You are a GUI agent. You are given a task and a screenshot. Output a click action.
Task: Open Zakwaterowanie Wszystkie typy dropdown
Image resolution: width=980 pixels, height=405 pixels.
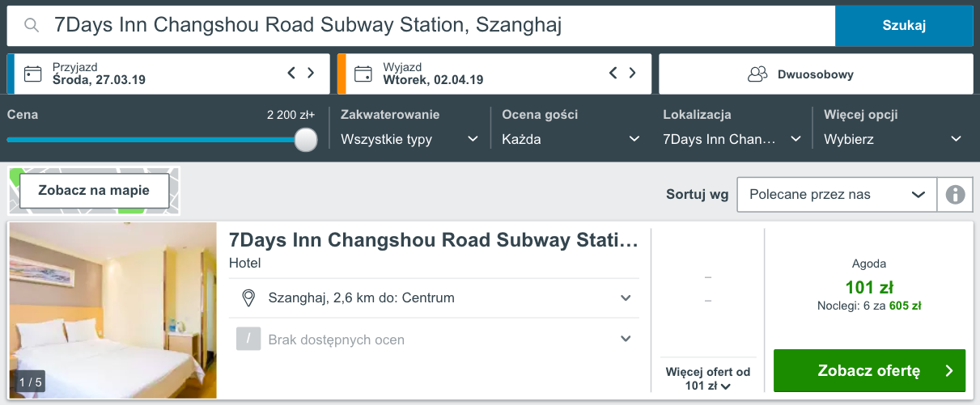coord(409,139)
